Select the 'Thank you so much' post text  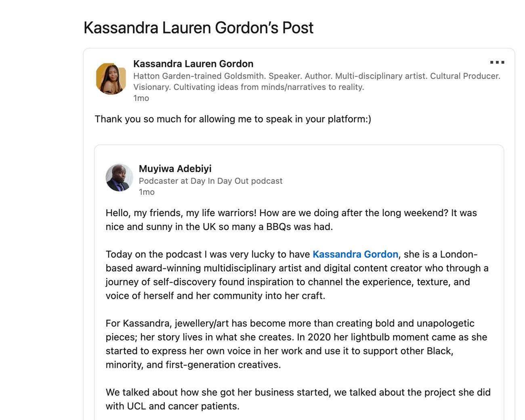pyautogui.click(x=233, y=119)
